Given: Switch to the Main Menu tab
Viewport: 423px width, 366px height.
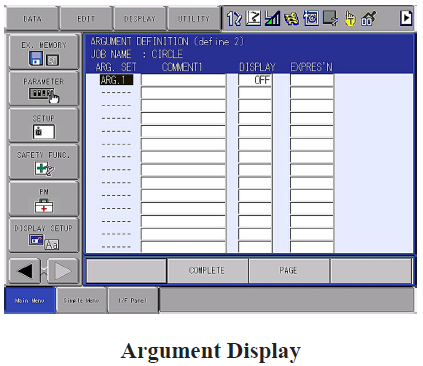Looking at the screenshot, I should coord(30,300).
